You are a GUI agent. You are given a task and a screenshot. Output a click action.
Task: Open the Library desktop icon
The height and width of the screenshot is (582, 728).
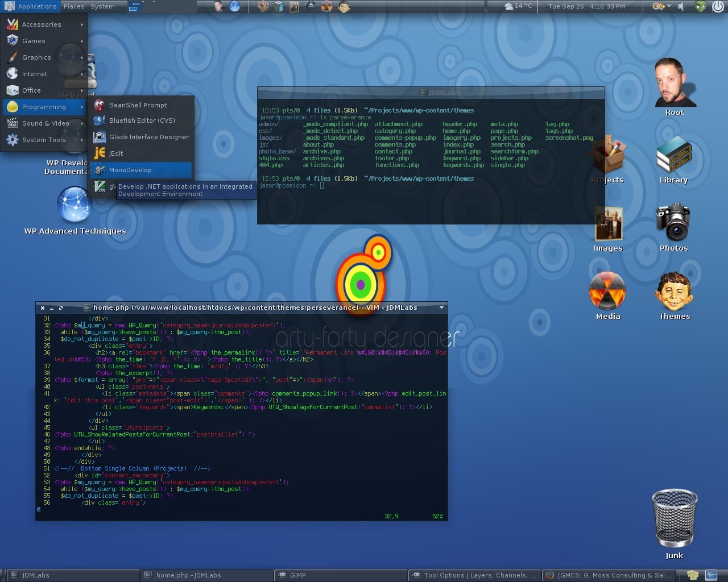click(674, 159)
